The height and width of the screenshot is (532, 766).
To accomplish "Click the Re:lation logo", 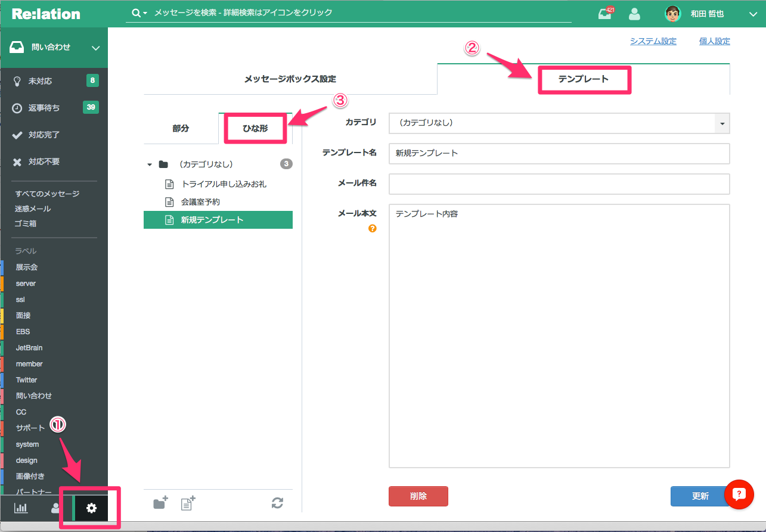I will 46,14.
